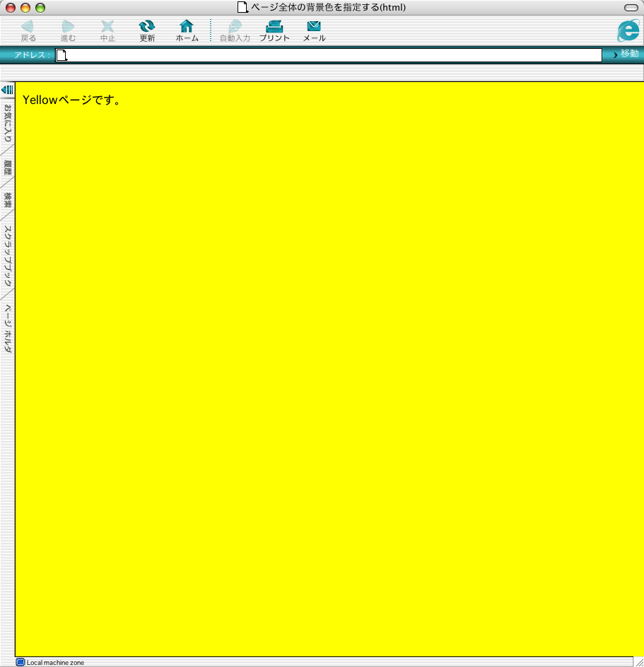Expand the ページホルダ (Page Holder) side panel
This screenshot has width=644, height=667.
click(8, 329)
